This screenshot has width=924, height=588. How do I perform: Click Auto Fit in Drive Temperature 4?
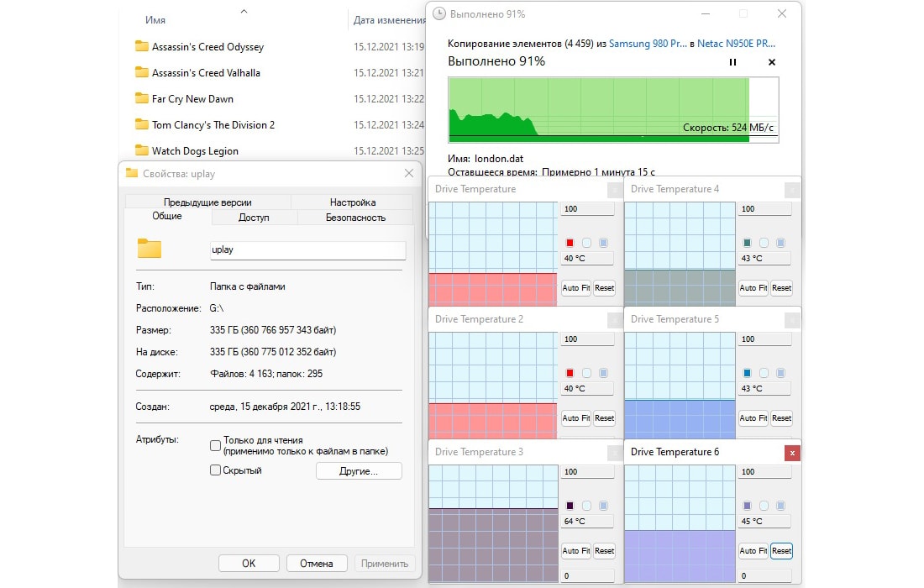(x=753, y=288)
